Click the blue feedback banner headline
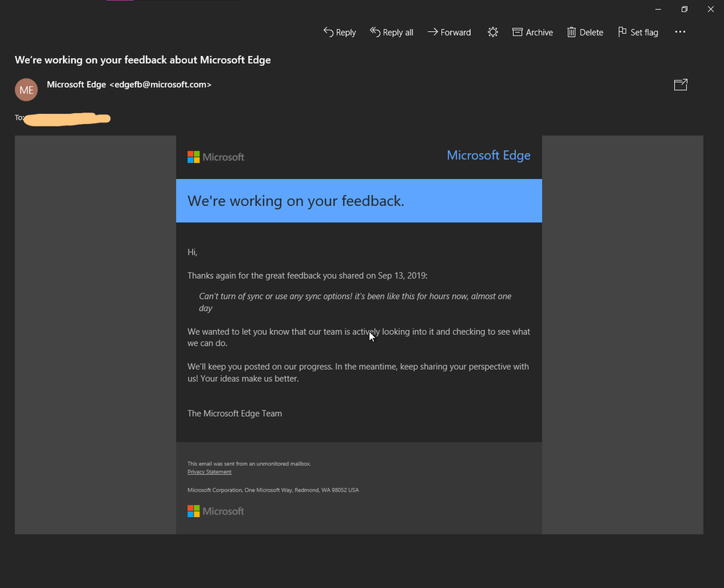 (296, 201)
